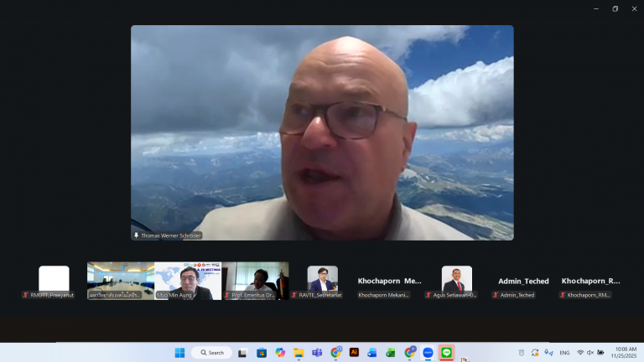Click the Zoom icon in the taskbar
The width and height of the screenshot is (644, 362).
[428, 353]
